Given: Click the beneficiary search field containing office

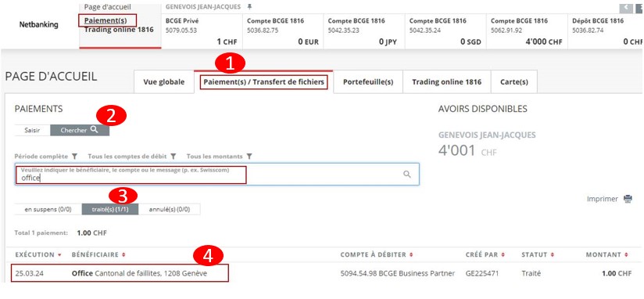Looking at the screenshot, I should [x=216, y=175].
